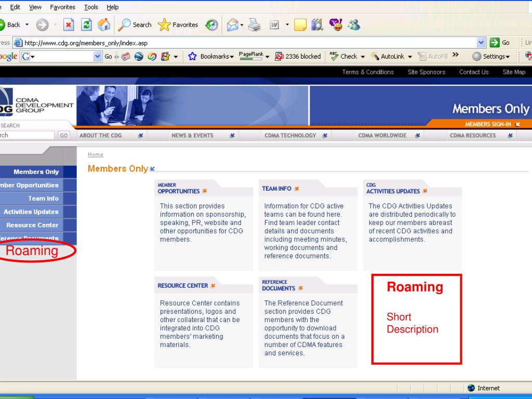Click the browser Forward arrow button
Screen dimensions: 532x399
[43, 25]
